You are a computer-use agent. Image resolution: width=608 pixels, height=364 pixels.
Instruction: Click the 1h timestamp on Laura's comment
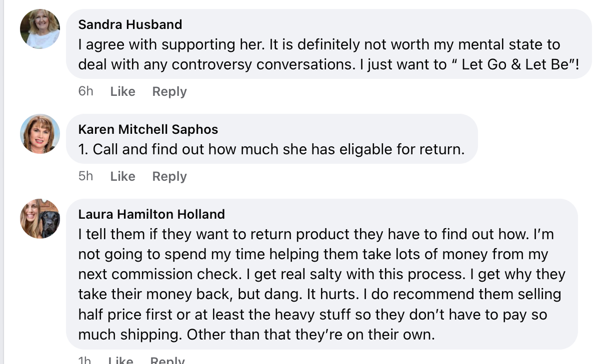pos(85,360)
